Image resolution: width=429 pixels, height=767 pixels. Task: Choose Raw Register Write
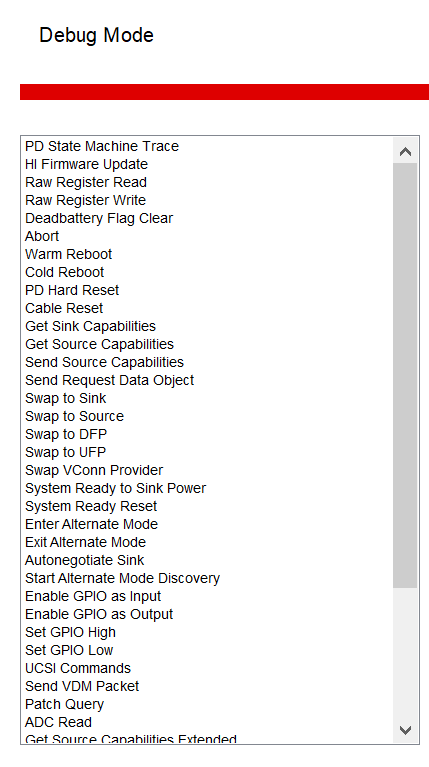click(x=86, y=201)
